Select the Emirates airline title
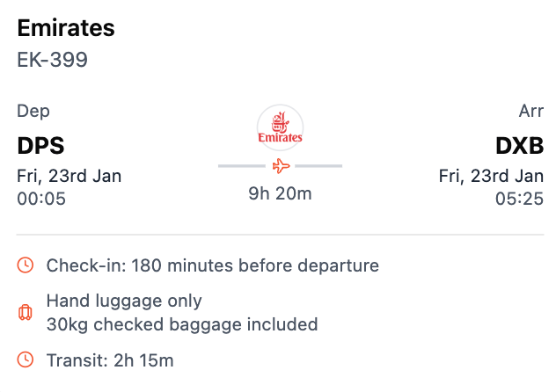Image resolution: width=556 pixels, height=392 pixels. tap(66, 28)
